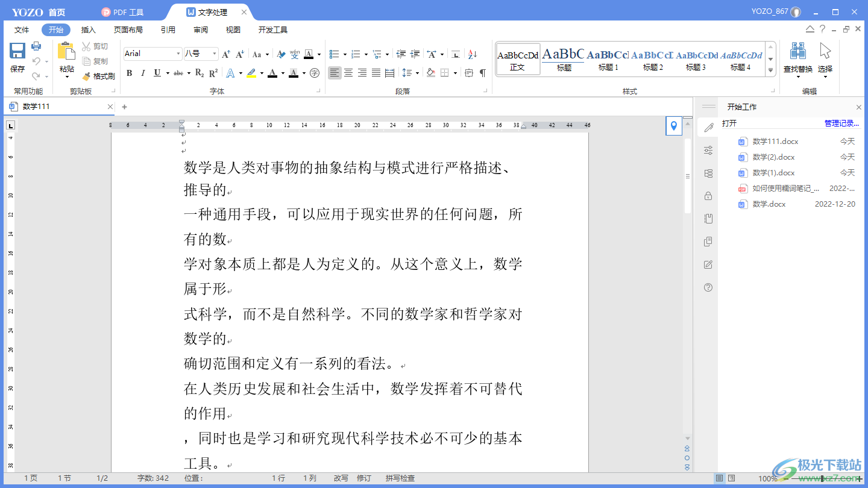Viewport: 868px width, 488px height.
Task: Click the Decrease Indent icon
Action: click(x=401, y=54)
